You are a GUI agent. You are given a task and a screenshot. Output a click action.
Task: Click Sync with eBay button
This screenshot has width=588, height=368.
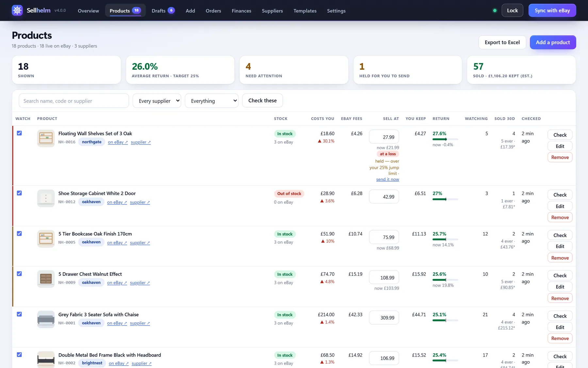[552, 10]
